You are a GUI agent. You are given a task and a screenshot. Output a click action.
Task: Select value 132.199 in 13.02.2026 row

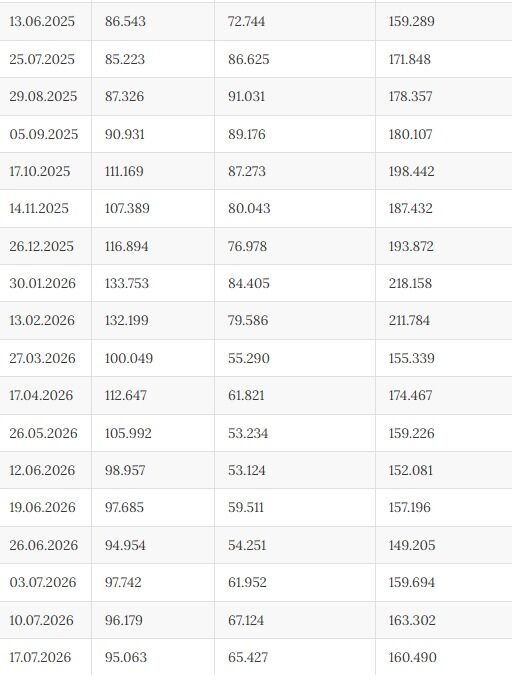(126, 320)
